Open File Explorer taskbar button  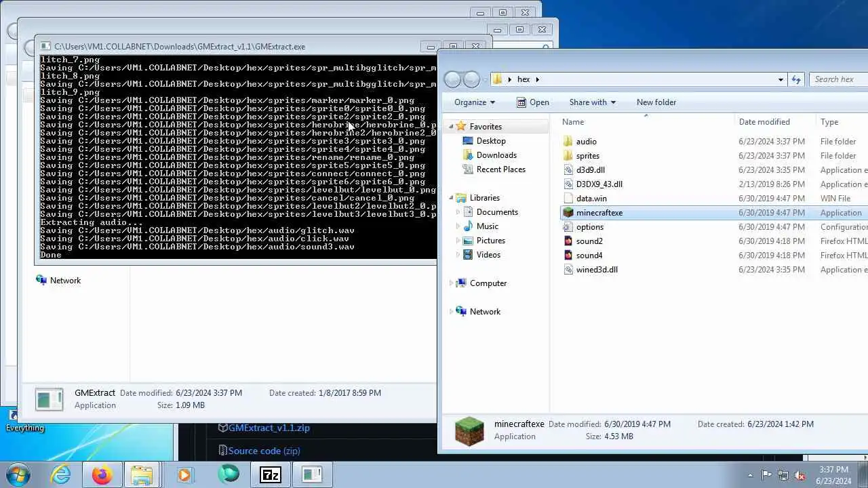[142, 474]
